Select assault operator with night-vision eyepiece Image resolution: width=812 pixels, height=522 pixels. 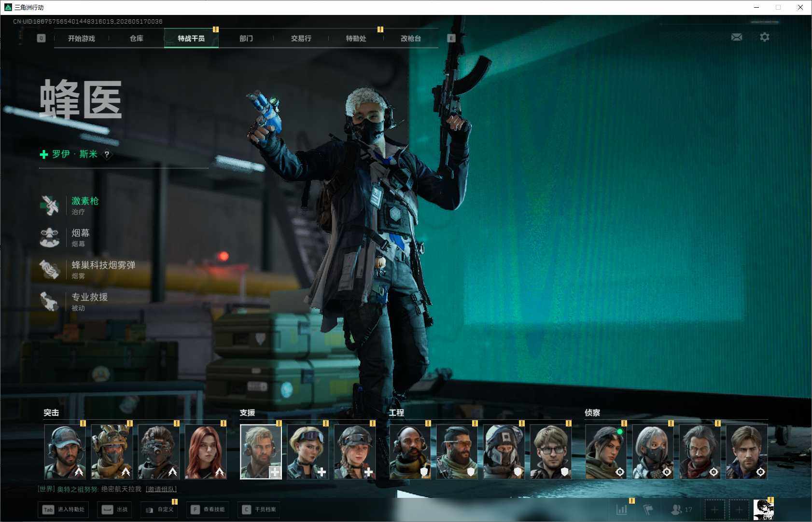pyautogui.click(x=159, y=452)
